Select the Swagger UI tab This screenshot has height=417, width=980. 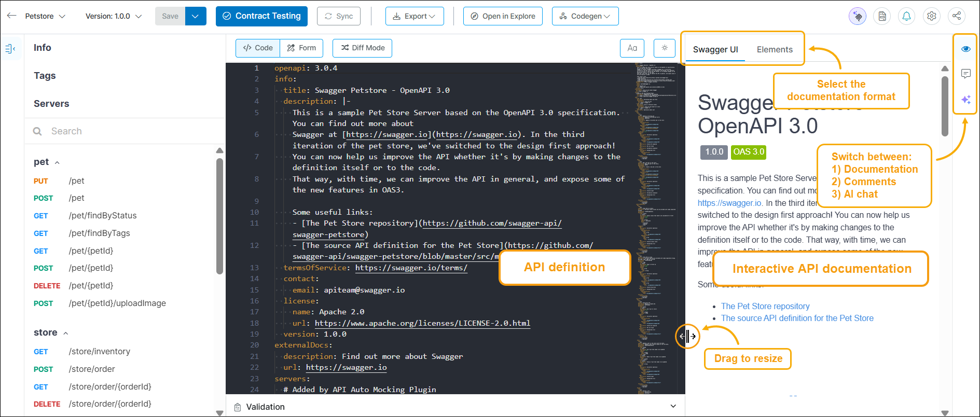point(715,49)
